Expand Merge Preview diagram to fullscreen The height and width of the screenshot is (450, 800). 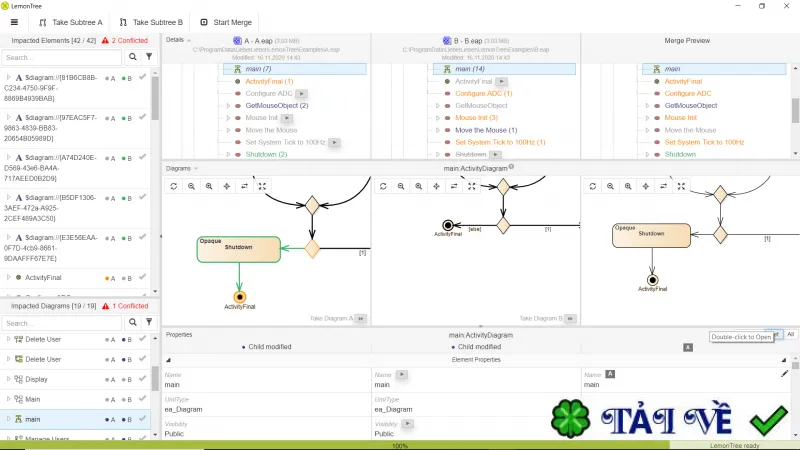tap(681, 186)
